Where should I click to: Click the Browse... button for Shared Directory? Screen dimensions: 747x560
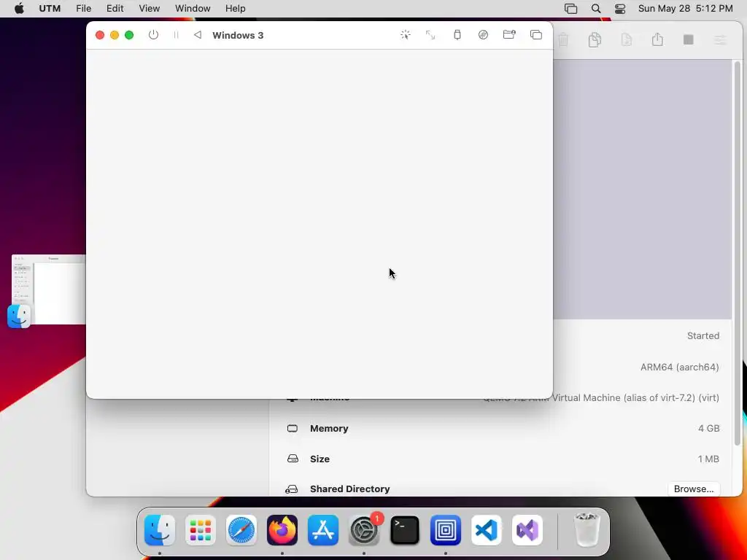tap(694, 489)
